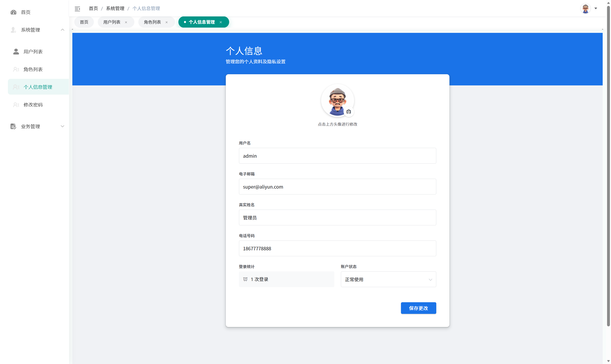
Task: Click the login statistics badge icon
Action: point(246,279)
